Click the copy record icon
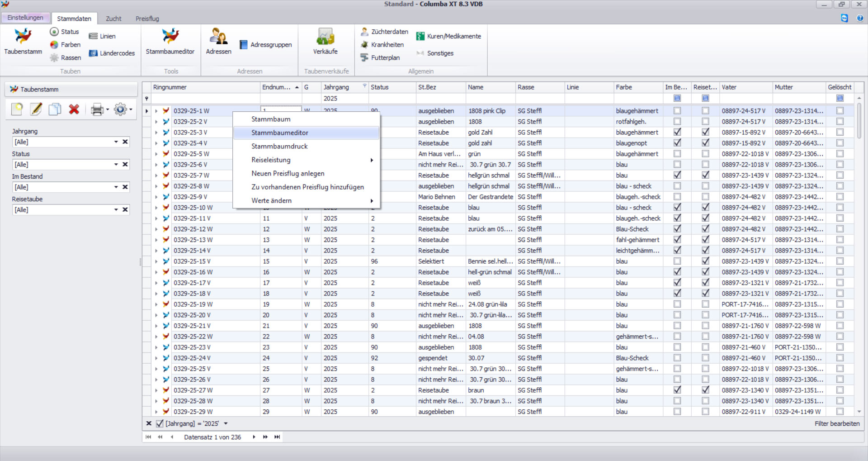Screen dimensions: 868x461 pyautogui.click(x=55, y=109)
